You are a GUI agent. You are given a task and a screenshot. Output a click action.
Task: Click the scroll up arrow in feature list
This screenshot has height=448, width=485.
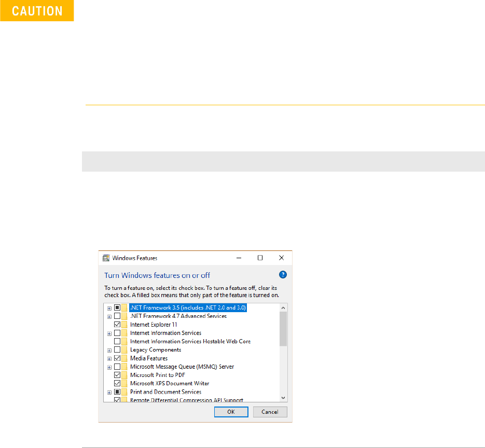[x=283, y=307]
